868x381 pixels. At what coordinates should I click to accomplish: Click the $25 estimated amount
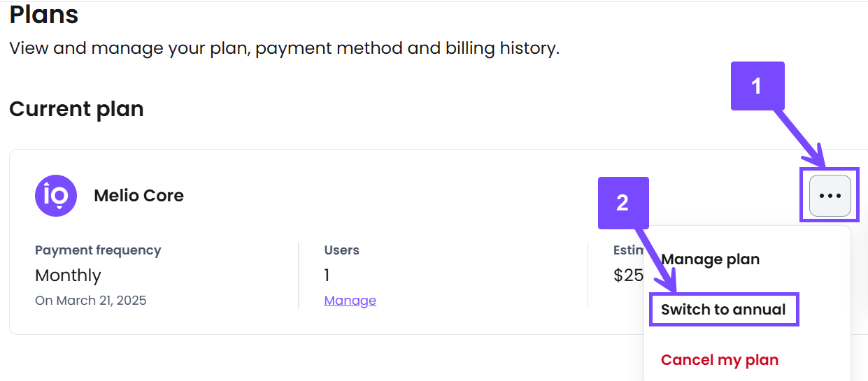[629, 275]
